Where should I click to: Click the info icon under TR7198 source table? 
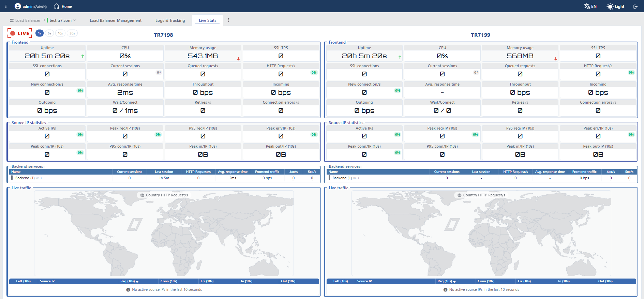point(128,290)
